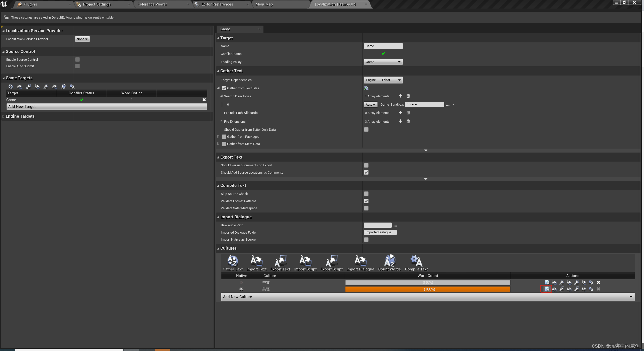Switch to the Editor Preferences tab
The height and width of the screenshot is (351, 644).
[217, 4]
